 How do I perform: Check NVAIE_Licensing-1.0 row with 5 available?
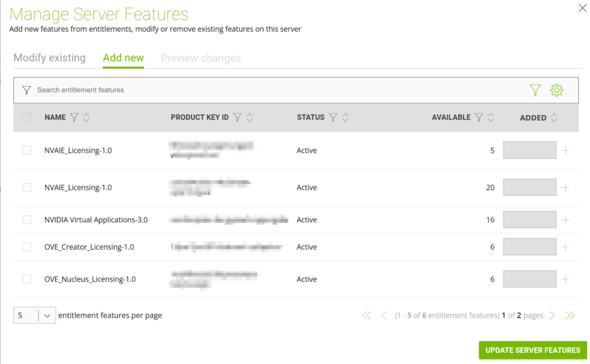click(x=27, y=151)
